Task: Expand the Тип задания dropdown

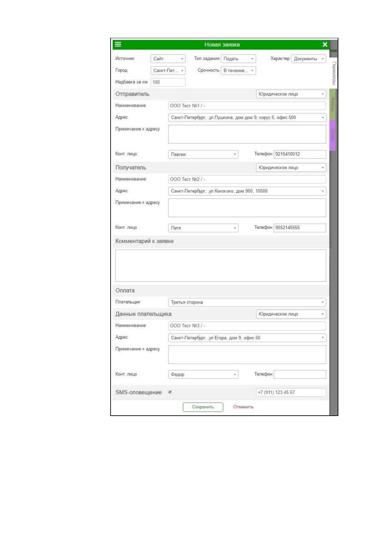Action: pyautogui.click(x=238, y=59)
